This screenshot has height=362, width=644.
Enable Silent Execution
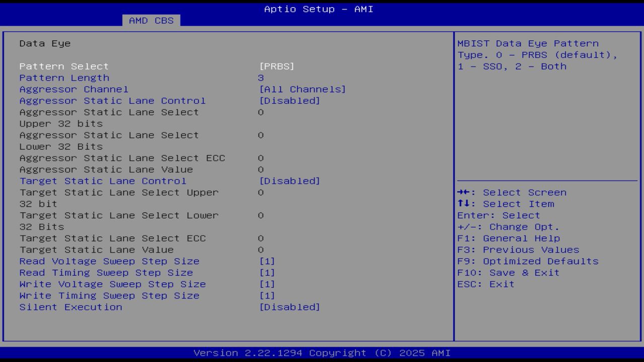coord(291,307)
